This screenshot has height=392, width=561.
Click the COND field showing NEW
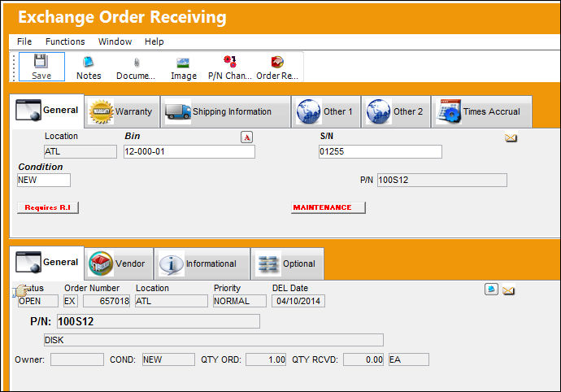pyautogui.click(x=168, y=359)
